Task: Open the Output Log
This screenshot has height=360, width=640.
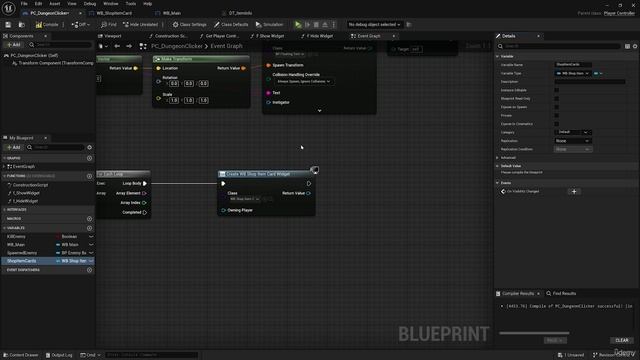Action: (59, 355)
